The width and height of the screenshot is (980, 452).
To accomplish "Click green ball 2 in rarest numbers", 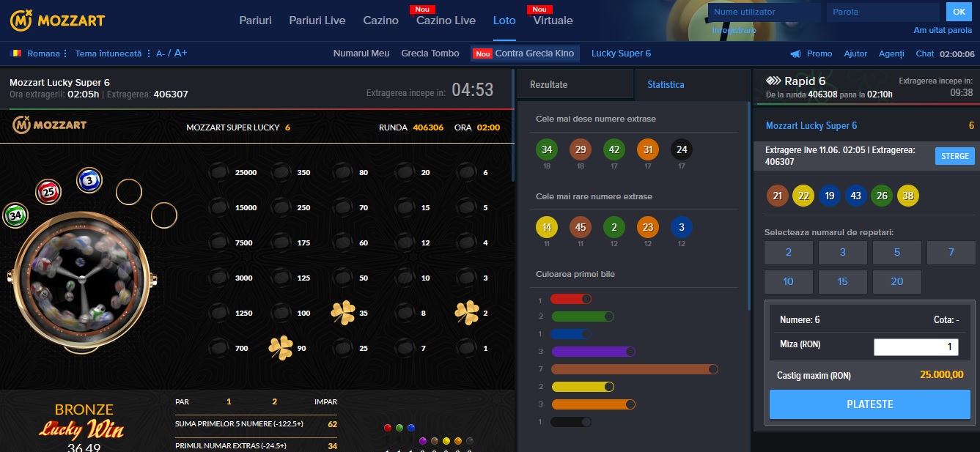I will point(614,227).
